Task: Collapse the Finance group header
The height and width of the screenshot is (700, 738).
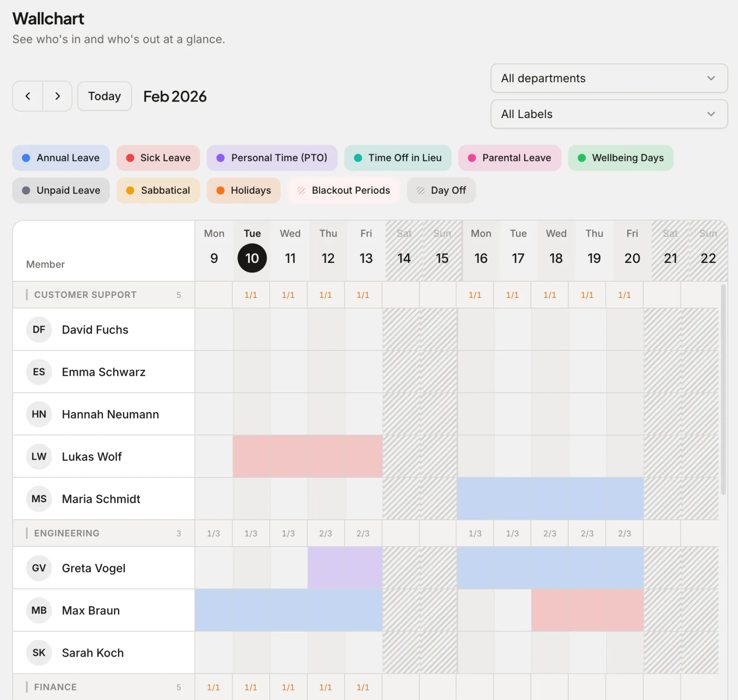Action: pos(104,687)
